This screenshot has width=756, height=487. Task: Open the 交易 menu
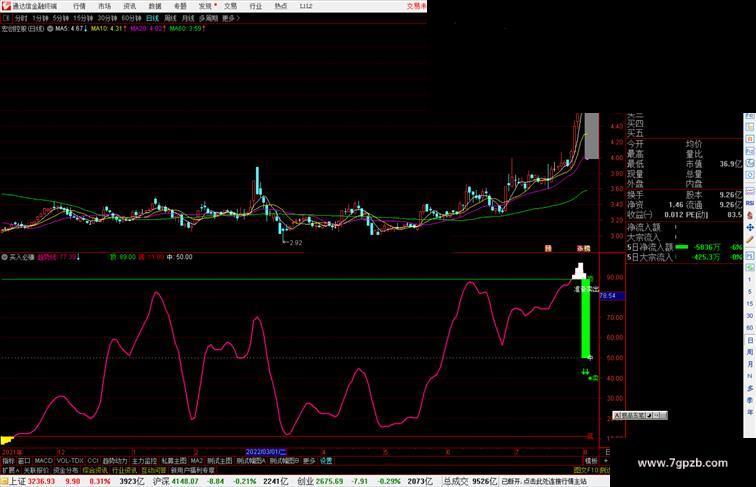[x=230, y=6]
